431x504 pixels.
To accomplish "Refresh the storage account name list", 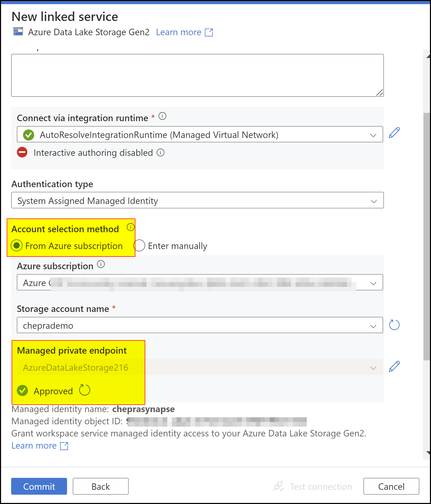I will [394, 325].
